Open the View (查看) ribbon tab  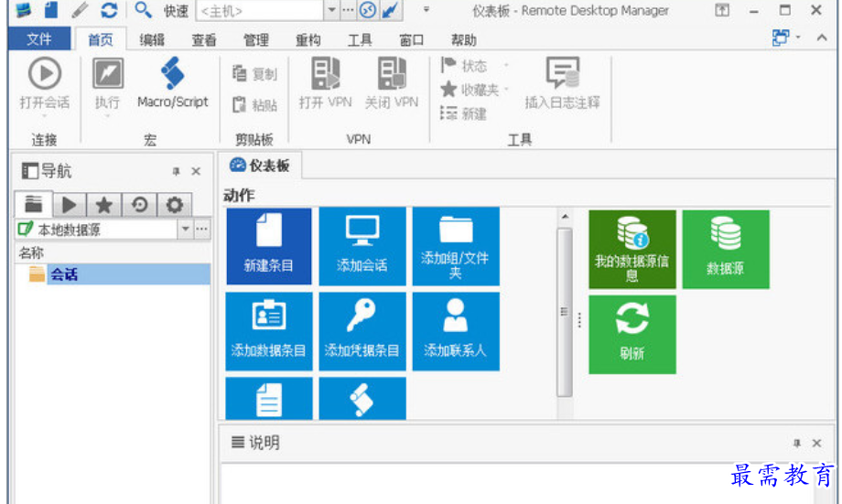(x=204, y=39)
